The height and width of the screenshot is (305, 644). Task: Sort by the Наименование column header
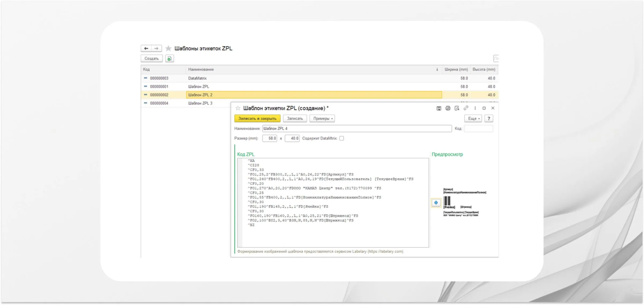[x=201, y=69]
